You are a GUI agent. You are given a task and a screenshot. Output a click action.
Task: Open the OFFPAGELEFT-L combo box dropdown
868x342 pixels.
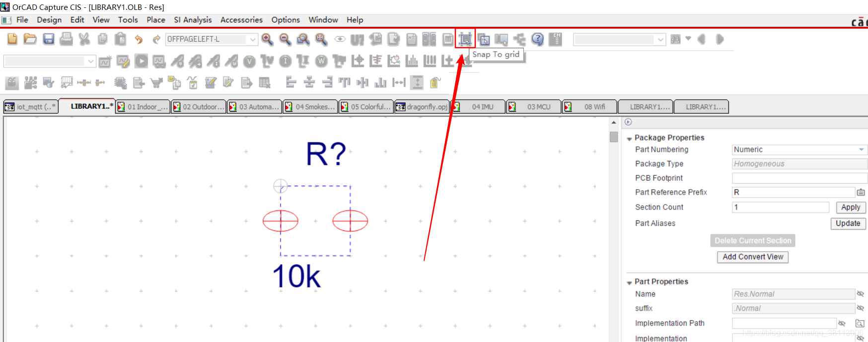253,39
